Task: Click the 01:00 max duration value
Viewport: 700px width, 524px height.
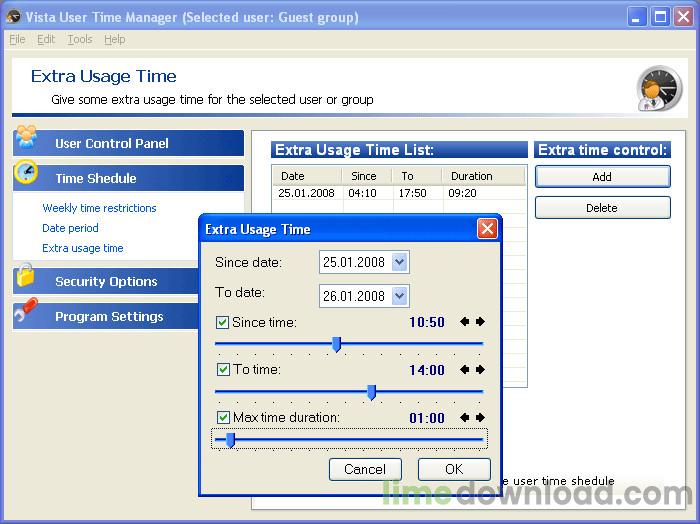Action: [427, 418]
